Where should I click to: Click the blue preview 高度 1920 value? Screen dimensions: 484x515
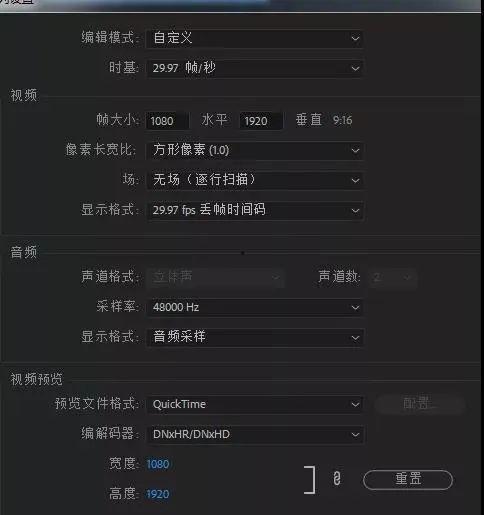(158, 494)
